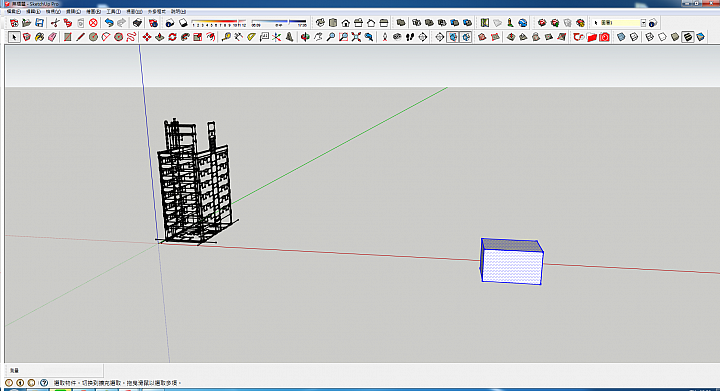Select the Circle drawing tool

pyautogui.click(x=93, y=37)
